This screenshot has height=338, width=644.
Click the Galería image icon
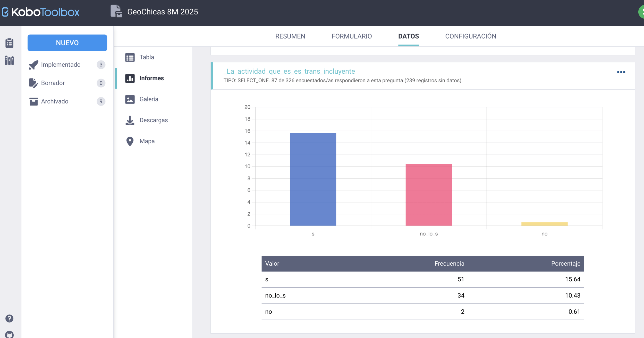(130, 99)
